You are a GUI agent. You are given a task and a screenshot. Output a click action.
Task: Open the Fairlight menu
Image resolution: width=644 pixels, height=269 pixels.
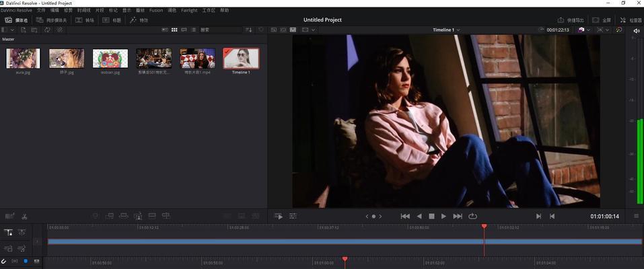(x=189, y=10)
